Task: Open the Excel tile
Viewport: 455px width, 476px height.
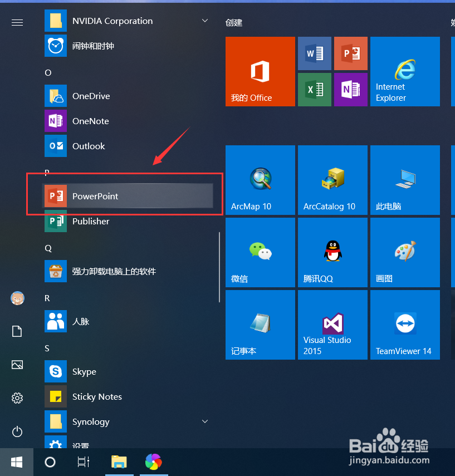Action: [x=315, y=90]
